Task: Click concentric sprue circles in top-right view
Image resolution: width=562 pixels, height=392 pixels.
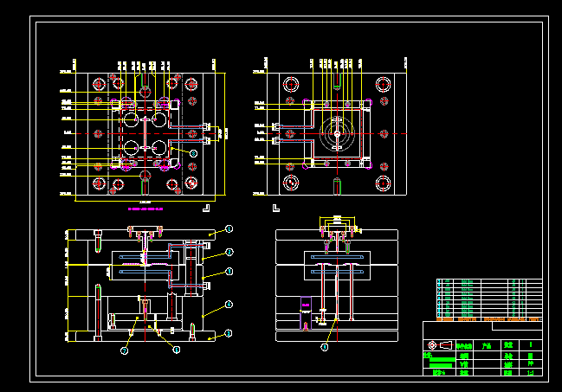Action: (337, 134)
